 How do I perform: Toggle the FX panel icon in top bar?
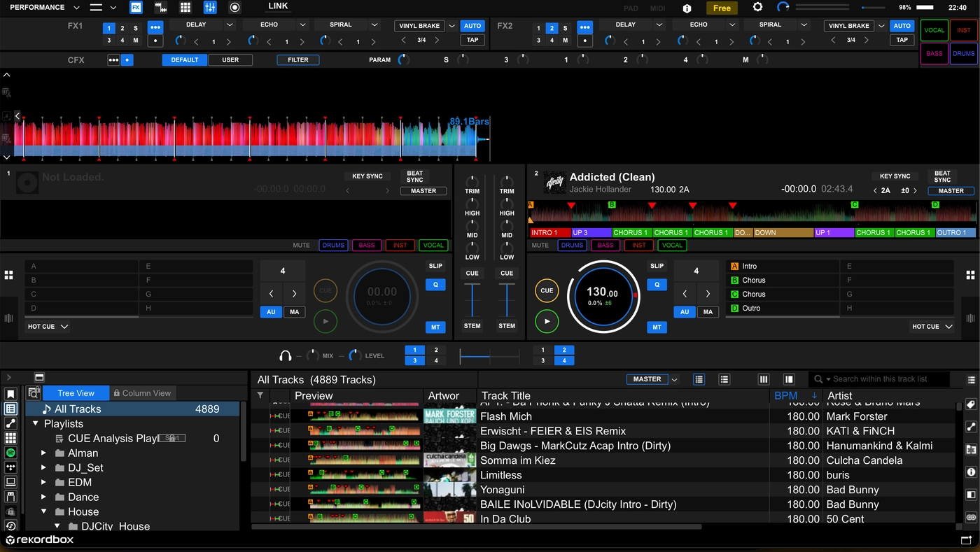[136, 8]
